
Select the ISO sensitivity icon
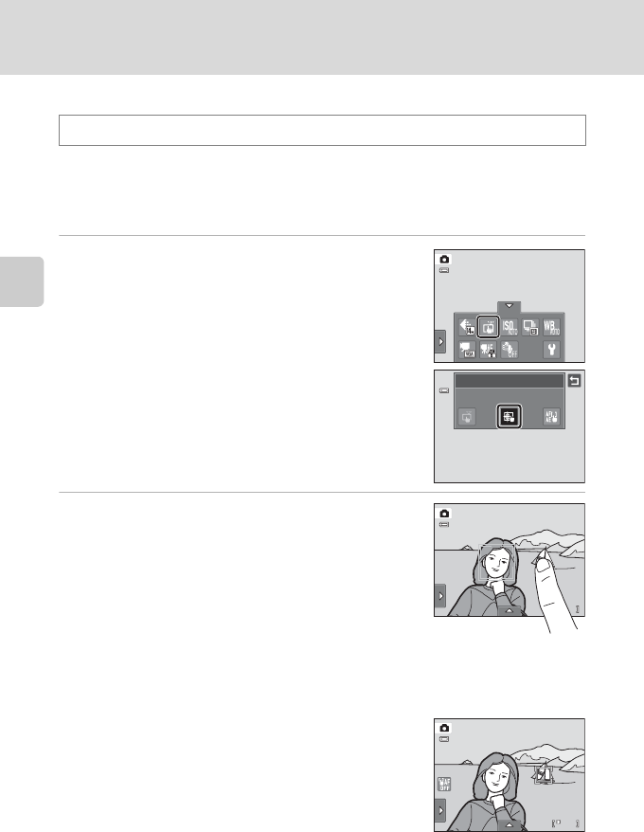[510, 327]
